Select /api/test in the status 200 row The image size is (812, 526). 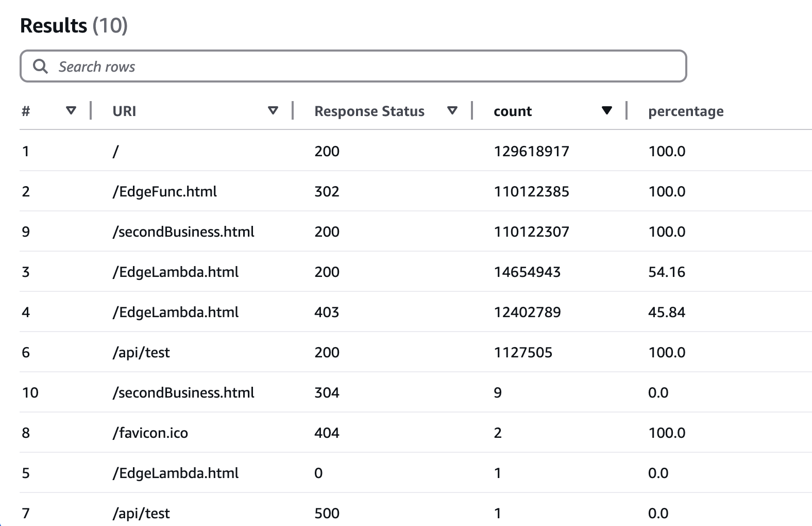141,352
